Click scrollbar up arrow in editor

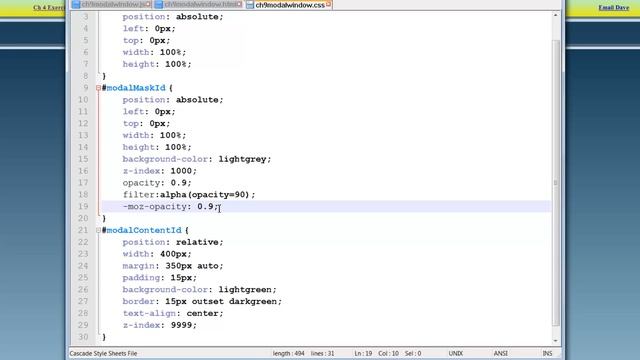[556, 15]
